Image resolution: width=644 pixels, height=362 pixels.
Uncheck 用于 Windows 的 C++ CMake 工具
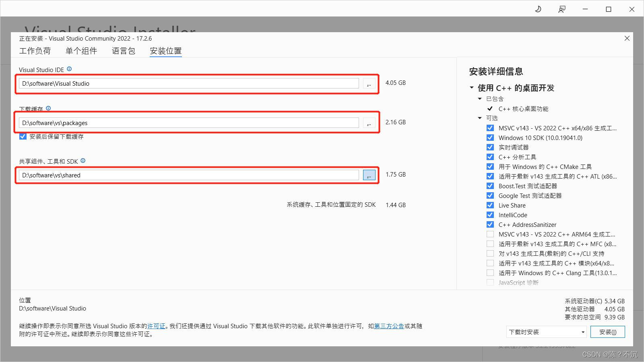pyautogui.click(x=490, y=167)
